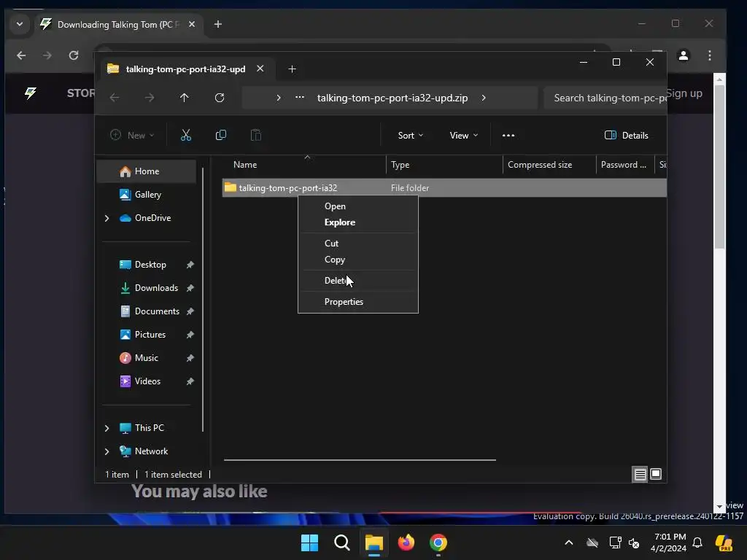Select Network in the sidebar
The image size is (747, 560).
pos(151,451)
